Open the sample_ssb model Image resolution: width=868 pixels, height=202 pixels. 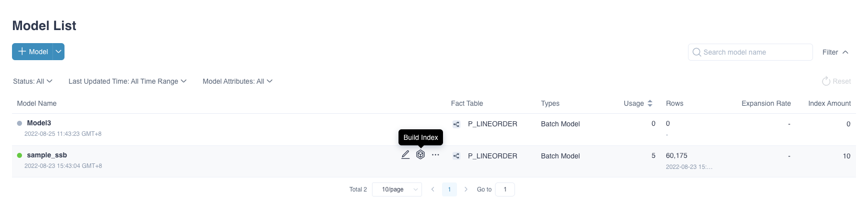47,155
